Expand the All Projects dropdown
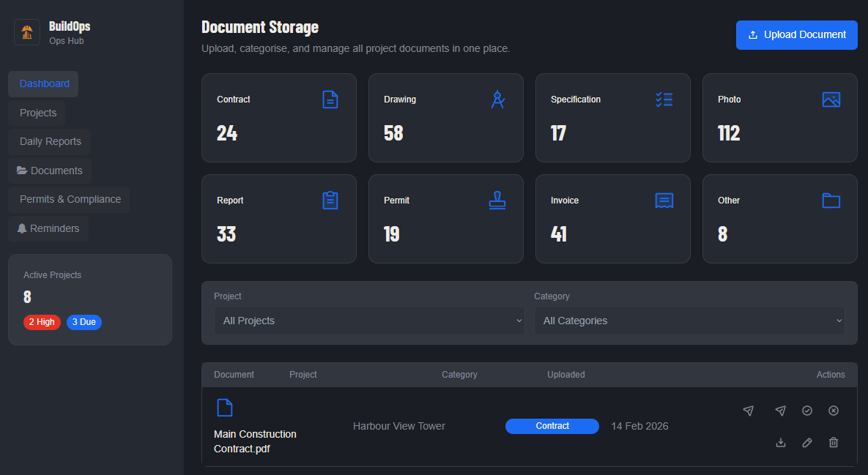 tap(369, 321)
